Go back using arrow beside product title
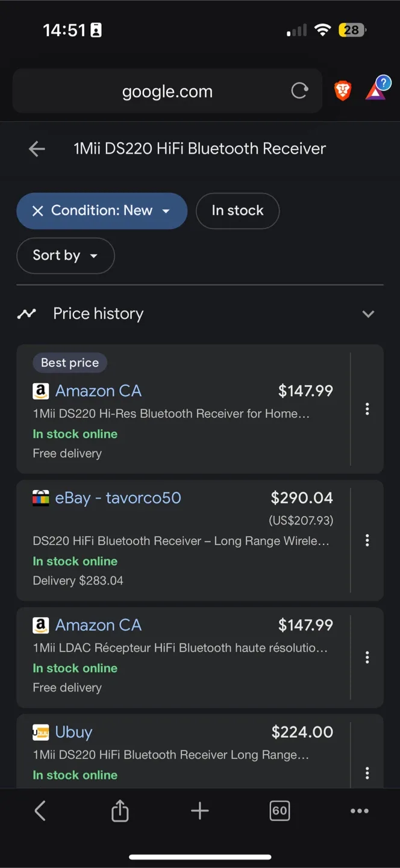This screenshot has width=400, height=868. pos(37,149)
